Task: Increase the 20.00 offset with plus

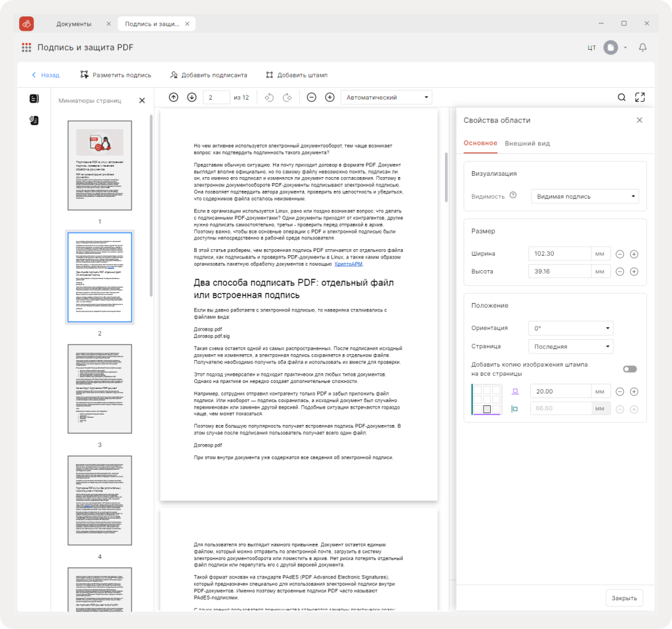Action: pyautogui.click(x=635, y=392)
